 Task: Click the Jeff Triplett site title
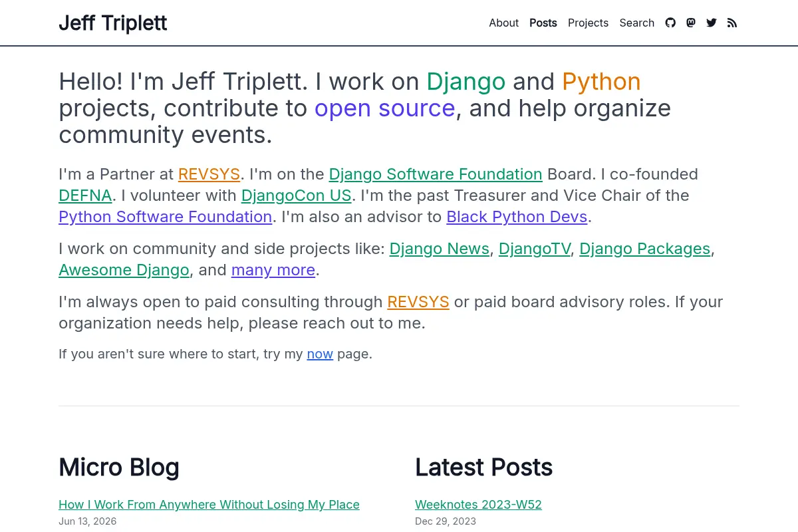pos(113,23)
